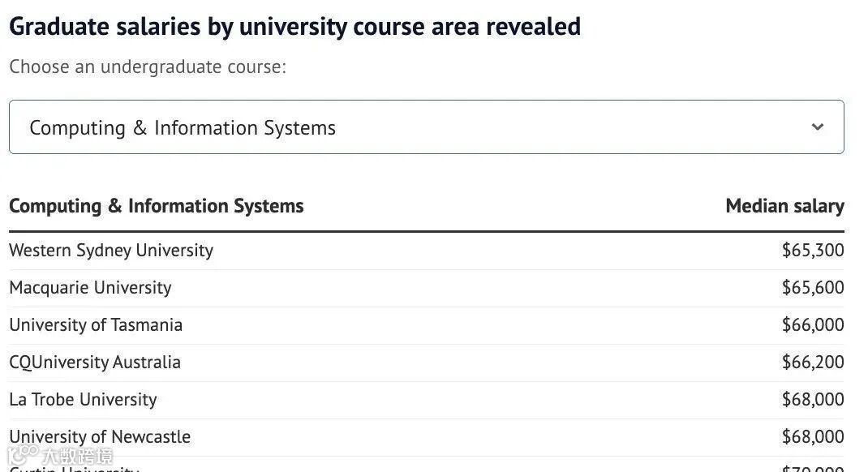This screenshot has height=472, width=868.
Task: Click the Choose an undergraduate course label
Action: pos(148,67)
